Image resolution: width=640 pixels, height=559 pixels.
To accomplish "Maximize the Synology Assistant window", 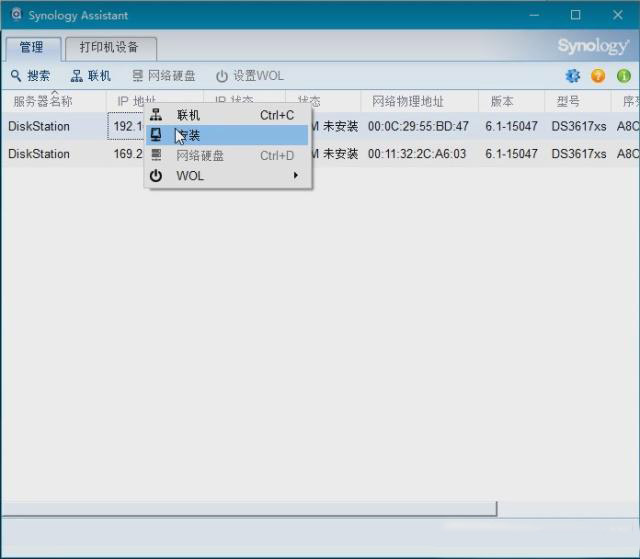I will pyautogui.click(x=576, y=15).
